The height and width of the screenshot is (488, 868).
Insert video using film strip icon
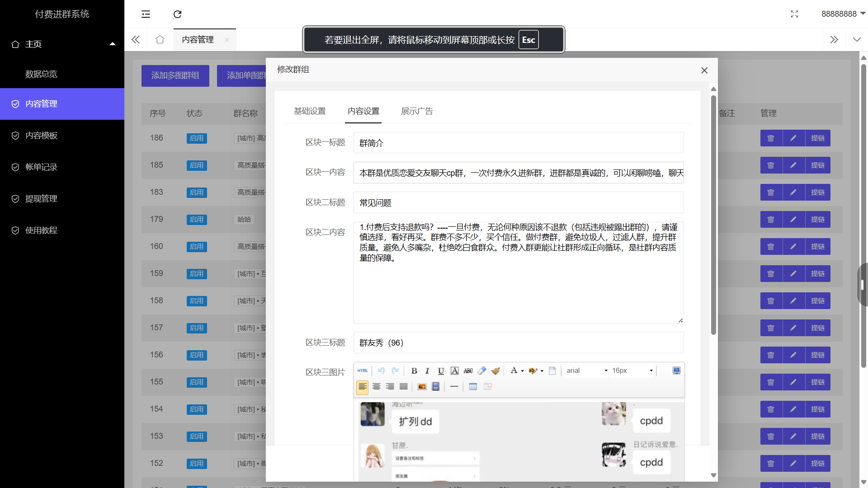coord(436,387)
